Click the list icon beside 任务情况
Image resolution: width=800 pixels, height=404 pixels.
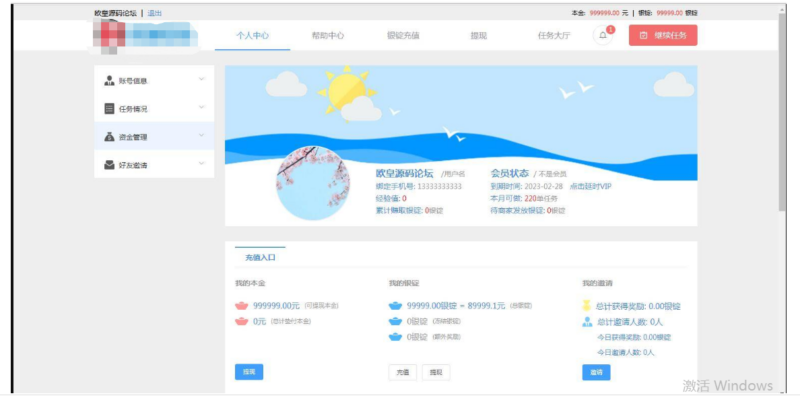[109, 109]
